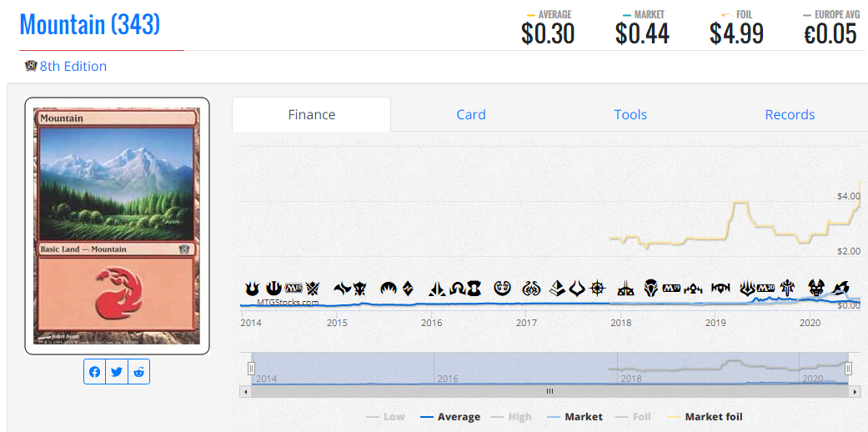
Task: Click the Magic Origins set marker
Action: click(x=389, y=289)
